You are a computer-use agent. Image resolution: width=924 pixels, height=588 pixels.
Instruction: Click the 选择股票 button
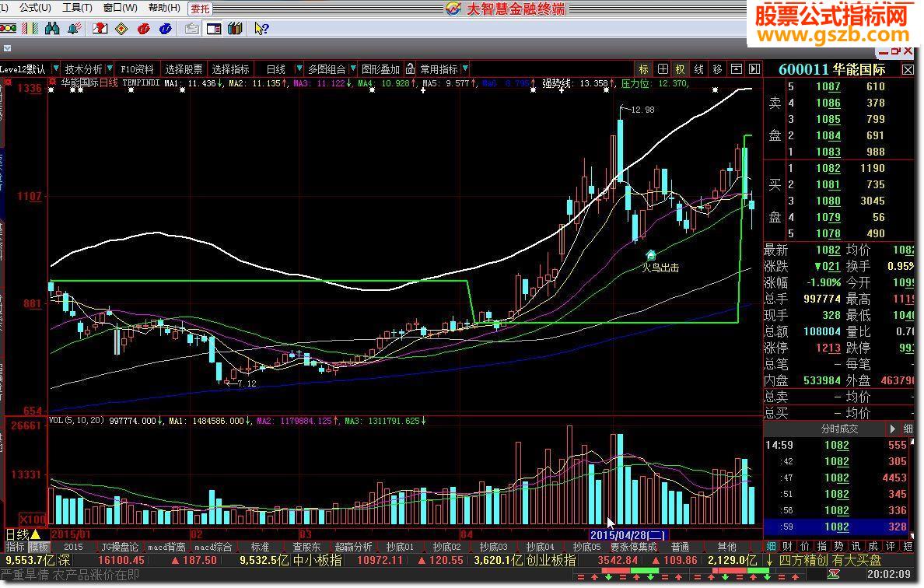184,69
